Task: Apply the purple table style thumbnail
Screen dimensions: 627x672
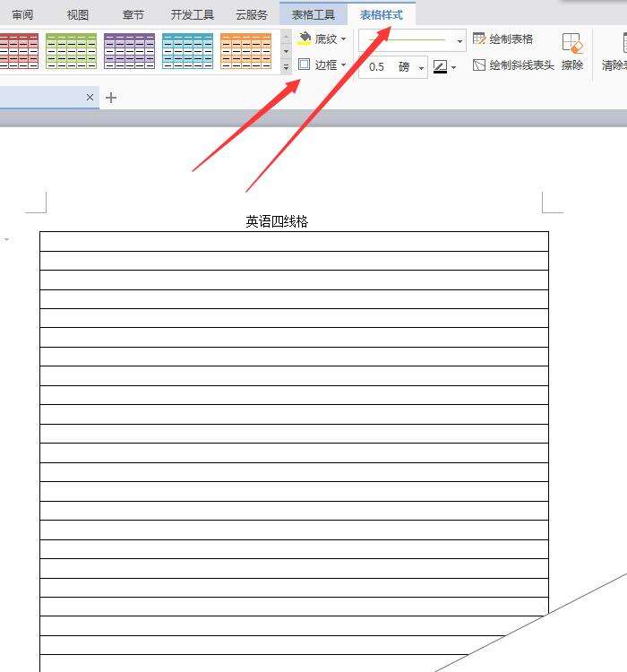Action: point(129,51)
